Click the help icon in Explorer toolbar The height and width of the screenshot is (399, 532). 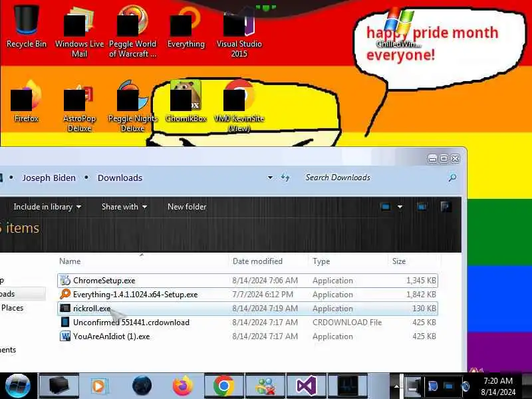pos(446,207)
